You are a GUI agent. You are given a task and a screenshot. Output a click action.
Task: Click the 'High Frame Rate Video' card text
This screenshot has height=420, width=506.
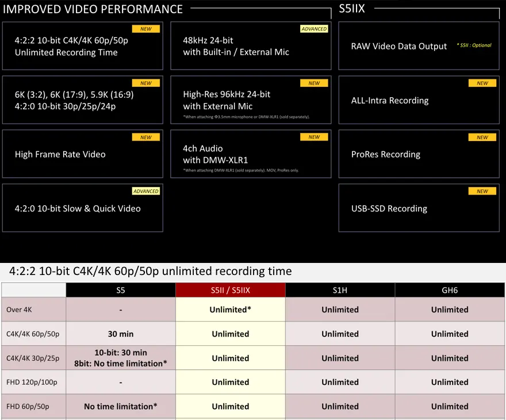click(x=60, y=154)
